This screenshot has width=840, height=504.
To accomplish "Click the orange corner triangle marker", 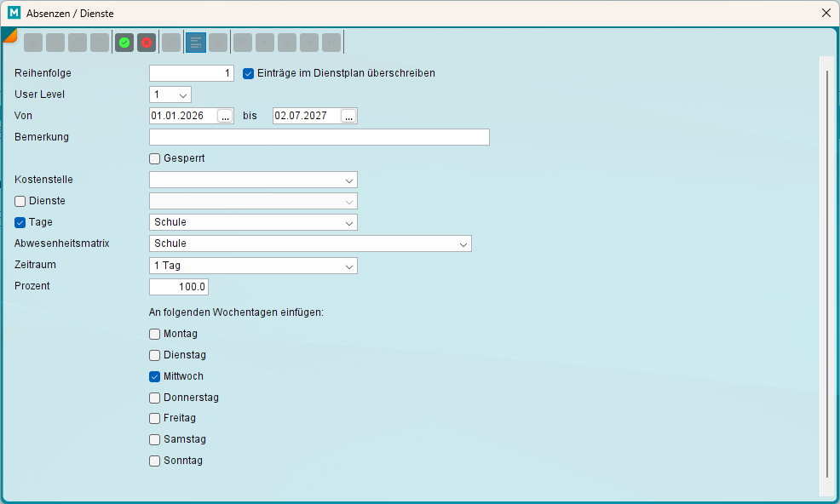I will point(9,34).
